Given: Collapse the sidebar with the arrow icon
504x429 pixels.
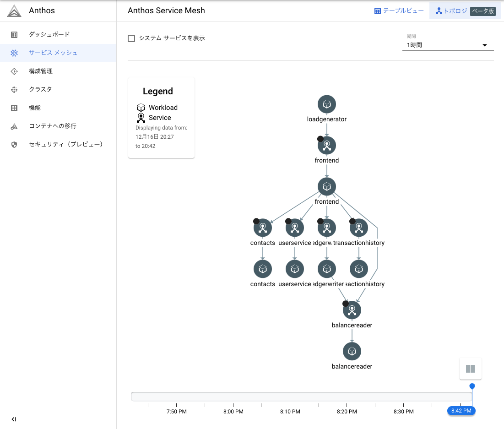Looking at the screenshot, I should [x=14, y=419].
